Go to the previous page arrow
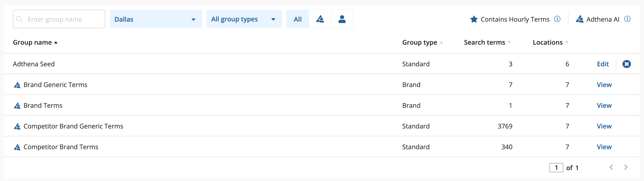Screen dimensions: 644x181 click(x=611, y=167)
